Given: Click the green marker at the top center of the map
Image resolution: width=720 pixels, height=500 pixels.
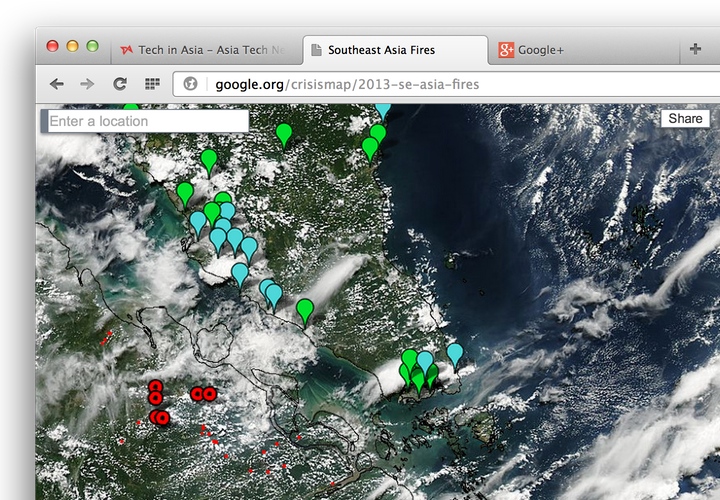Looking at the screenshot, I should click(x=284, y=136).
